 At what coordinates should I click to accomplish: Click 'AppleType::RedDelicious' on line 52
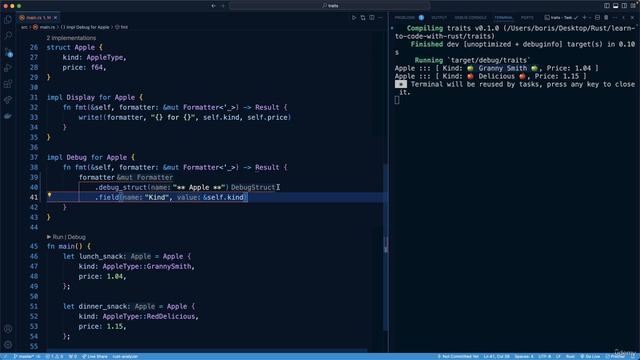click(x=149, y=316)
